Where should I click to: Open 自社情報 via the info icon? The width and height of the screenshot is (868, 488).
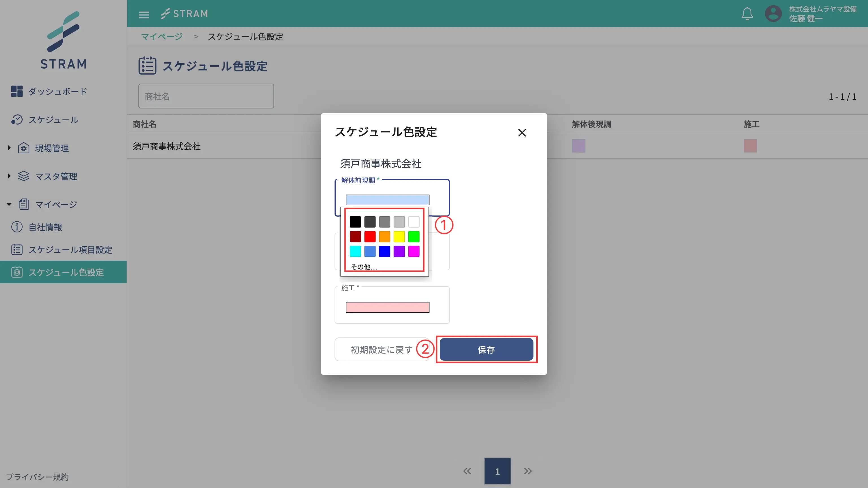[17, 227]
